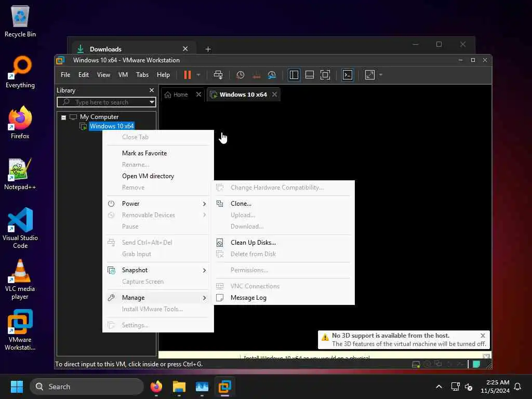
Task: Open Recycle Bin desktop icon
Action: (20, 21)
